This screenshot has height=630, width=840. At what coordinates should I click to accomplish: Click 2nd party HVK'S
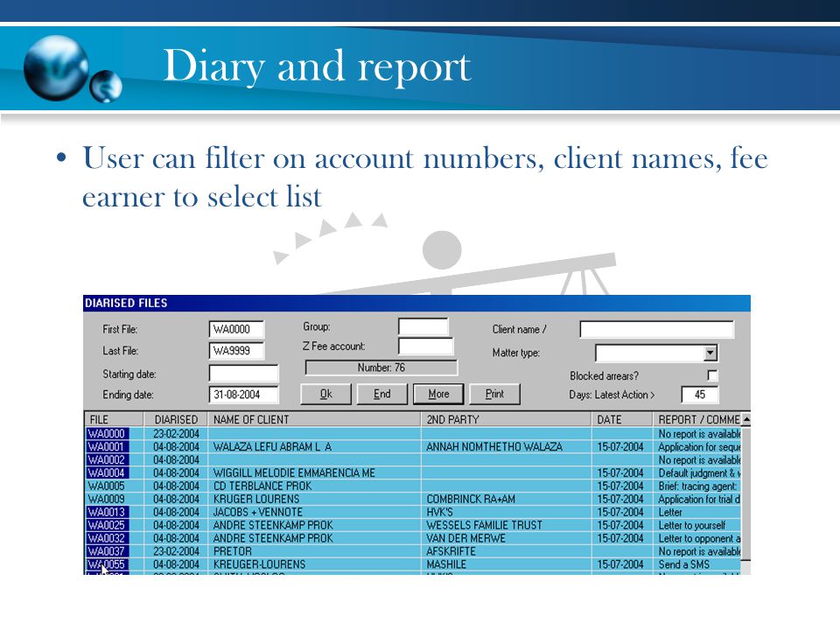[x=439, y=512]
